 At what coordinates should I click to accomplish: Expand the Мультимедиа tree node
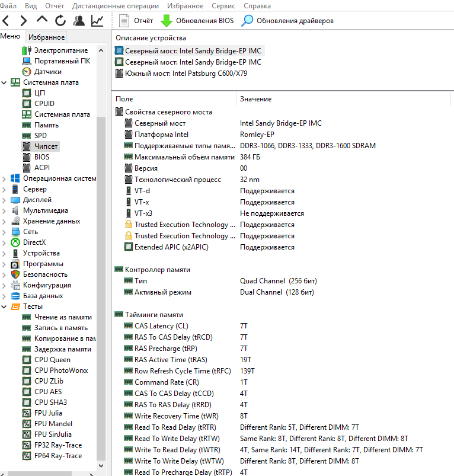(x=4, y=210)
